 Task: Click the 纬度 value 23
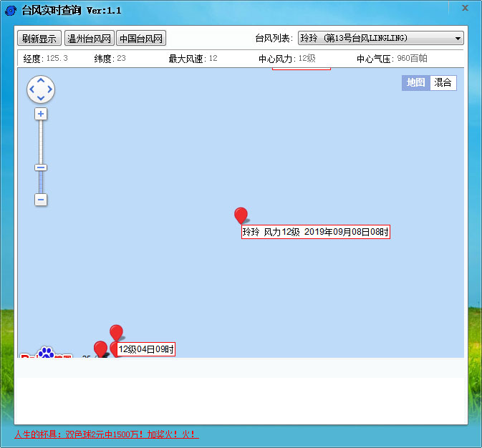[x=122, y=58]
